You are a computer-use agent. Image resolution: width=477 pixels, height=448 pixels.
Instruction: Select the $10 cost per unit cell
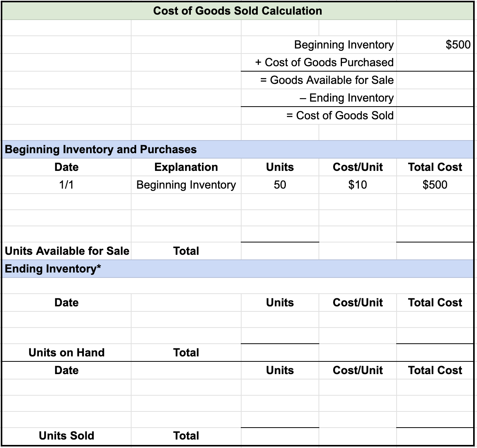(x=357, y=185)
